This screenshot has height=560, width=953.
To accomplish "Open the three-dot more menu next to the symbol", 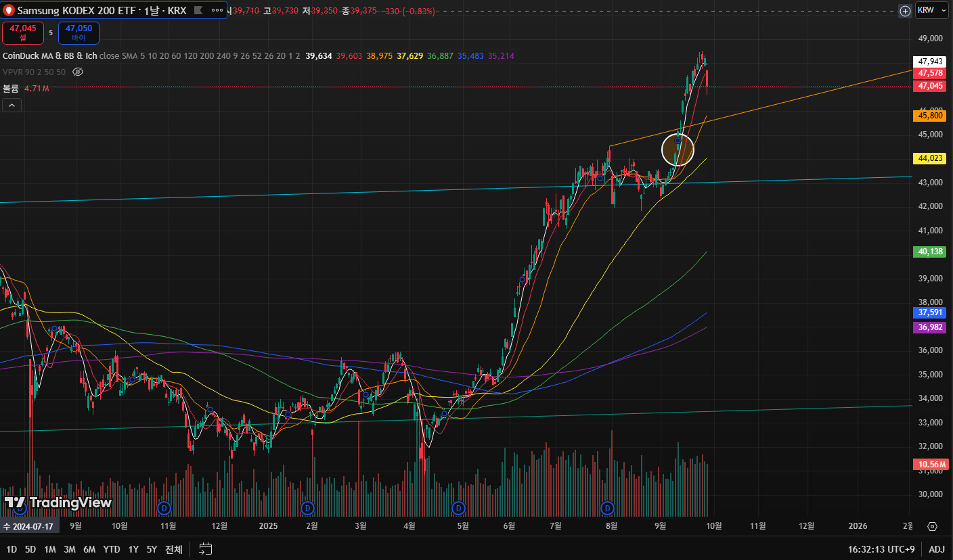I will (x=217, y=11).
